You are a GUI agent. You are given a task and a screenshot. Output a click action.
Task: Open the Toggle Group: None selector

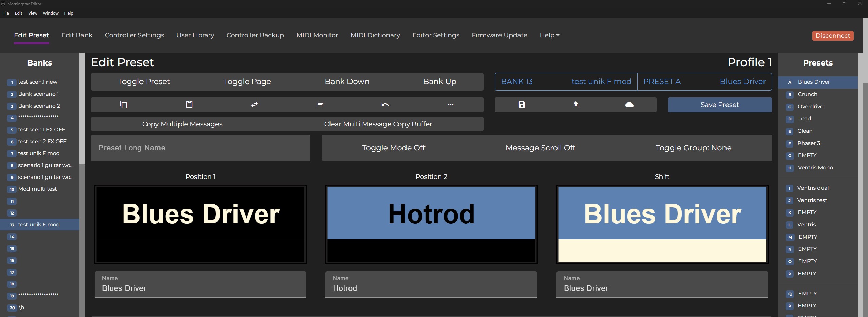tap(693, 148)
